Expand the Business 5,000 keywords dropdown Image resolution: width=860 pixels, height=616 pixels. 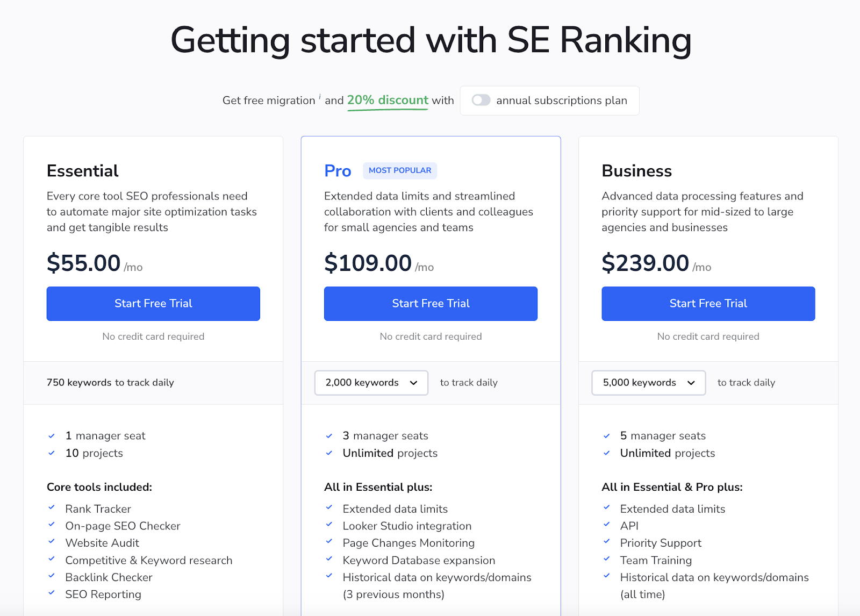(x=648, y=383)
